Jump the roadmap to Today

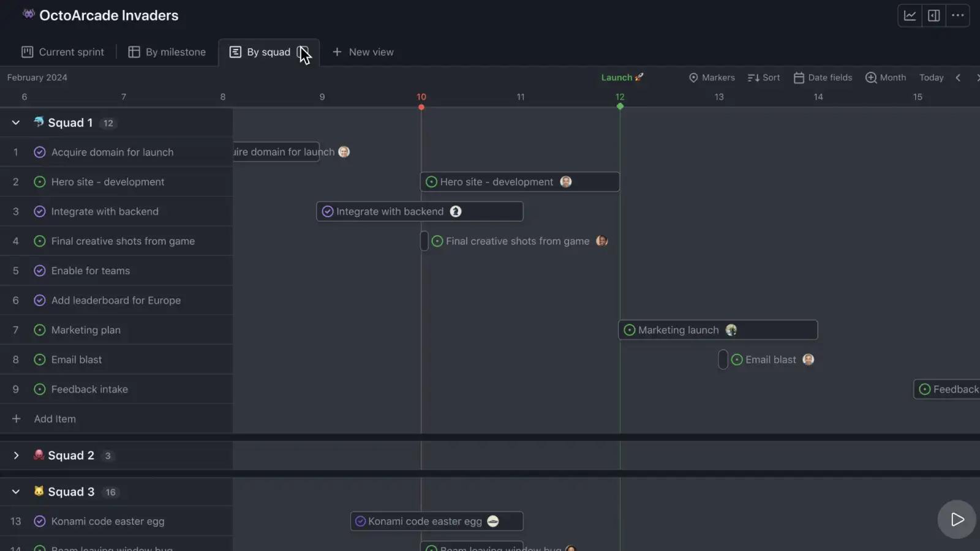(x=931, y=78)
